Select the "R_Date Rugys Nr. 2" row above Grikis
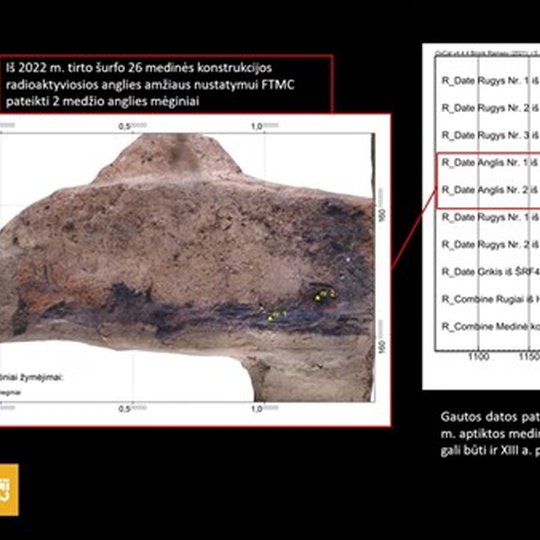Screen dimensions: 540x540 tap(490, 244)
